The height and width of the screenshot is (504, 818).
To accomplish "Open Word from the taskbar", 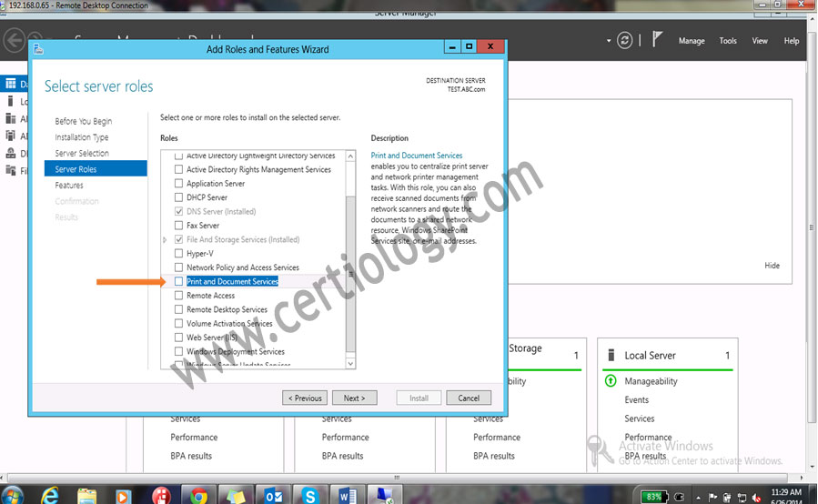I will pyautogui.click(x=347, y=496).
